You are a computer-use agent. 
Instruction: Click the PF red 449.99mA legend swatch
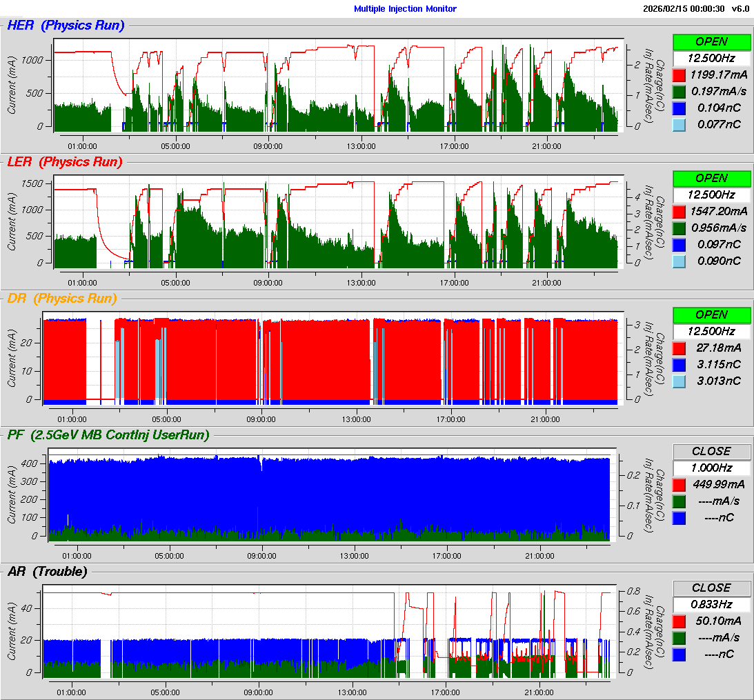pyautogui.click(x=679, y=484)
